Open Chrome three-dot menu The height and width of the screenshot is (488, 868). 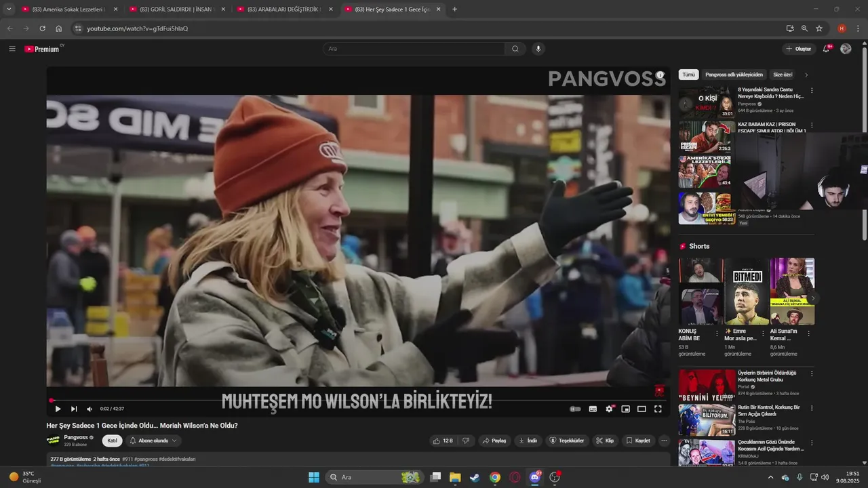857,28
